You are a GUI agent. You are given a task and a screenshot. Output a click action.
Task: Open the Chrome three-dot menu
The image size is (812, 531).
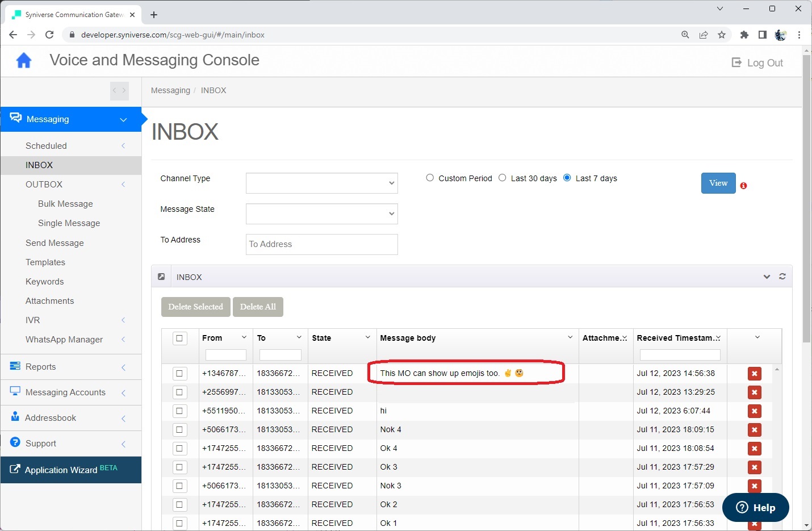799,35
